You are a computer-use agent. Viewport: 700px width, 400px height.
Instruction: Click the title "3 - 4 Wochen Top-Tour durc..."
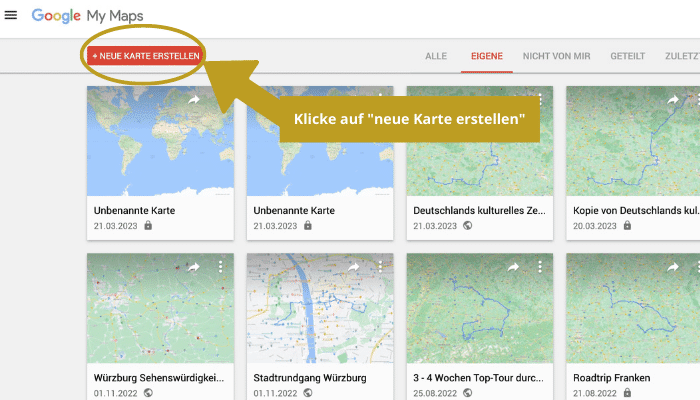[478, 378]
